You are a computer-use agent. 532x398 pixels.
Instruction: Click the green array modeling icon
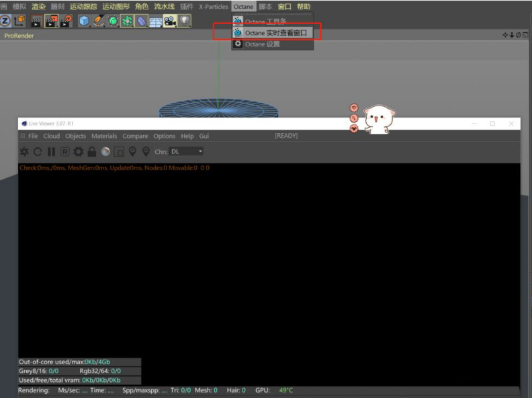pyautogui.click(x=127, y=21)
